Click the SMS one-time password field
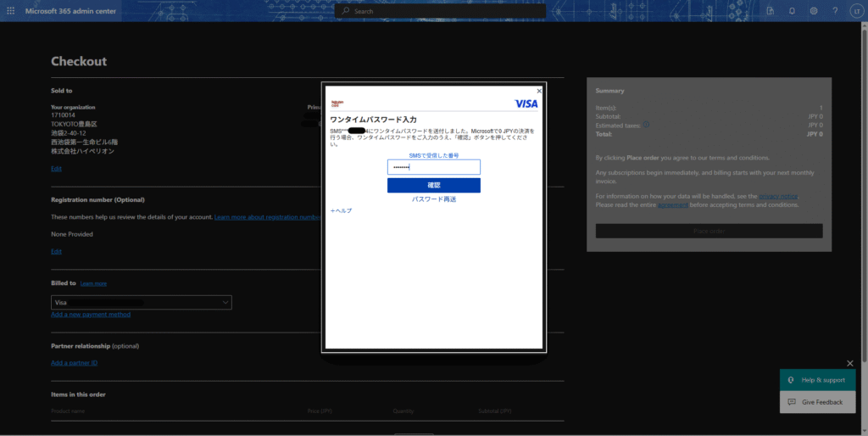The image size is (868, 436). (433, 167)
